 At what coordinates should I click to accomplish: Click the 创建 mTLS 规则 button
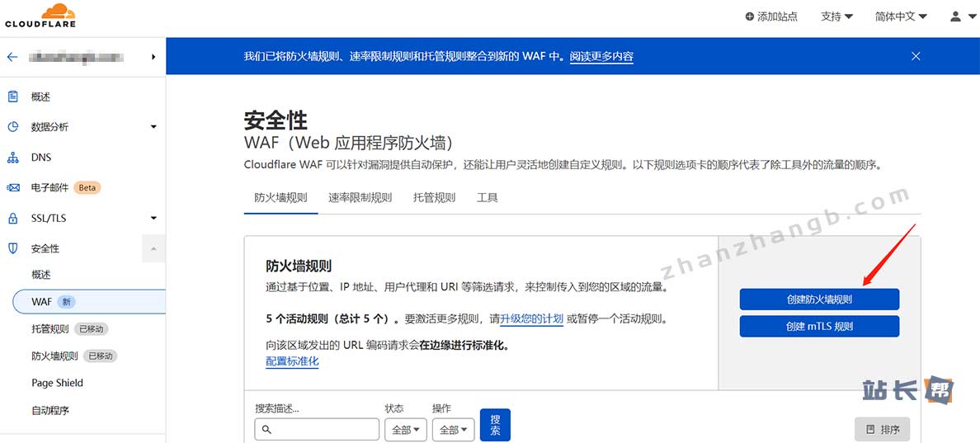818,327
